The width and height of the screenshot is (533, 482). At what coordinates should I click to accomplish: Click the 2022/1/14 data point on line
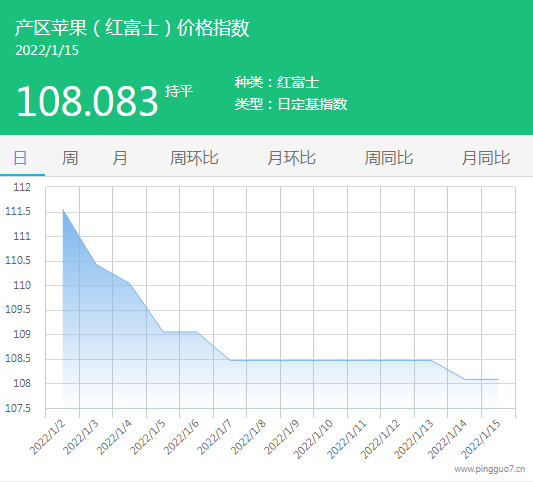pos(465,379)
